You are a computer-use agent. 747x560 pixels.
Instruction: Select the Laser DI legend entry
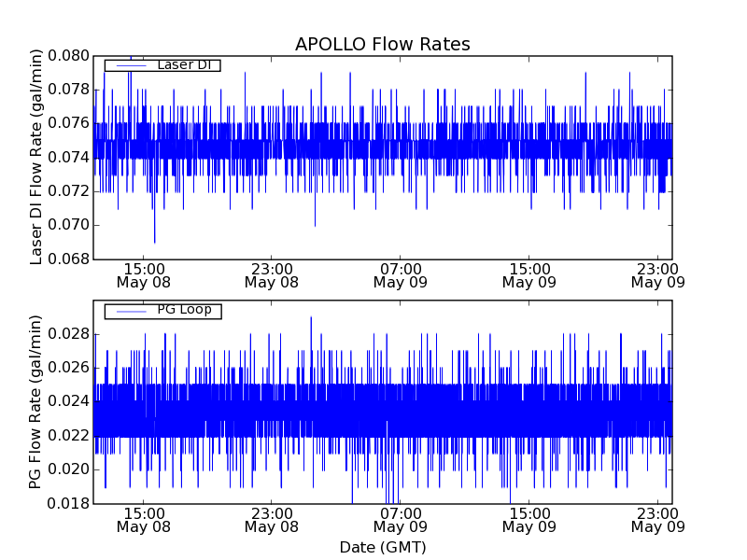[184, 64]
